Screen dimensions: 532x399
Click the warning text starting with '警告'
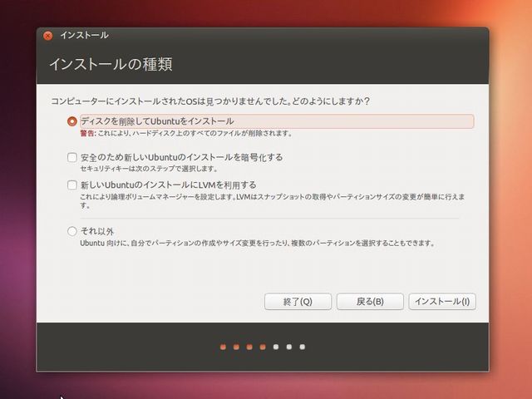(186, 133)
